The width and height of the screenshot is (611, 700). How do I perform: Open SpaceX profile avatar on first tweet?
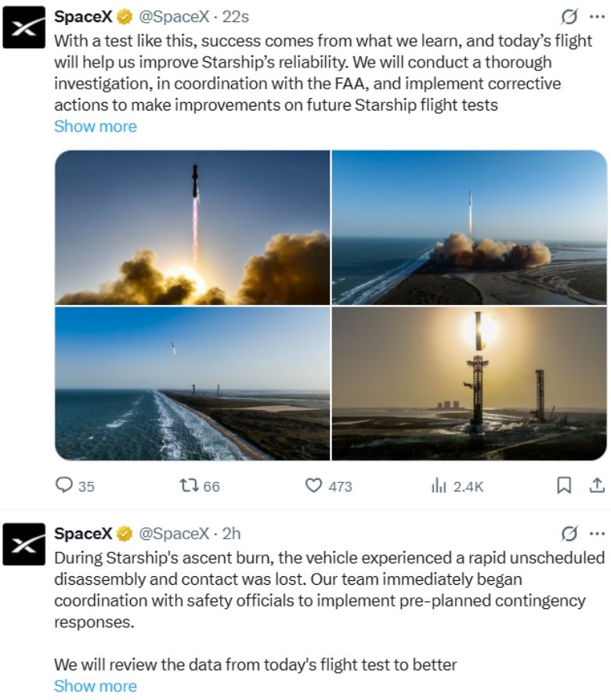24,27
